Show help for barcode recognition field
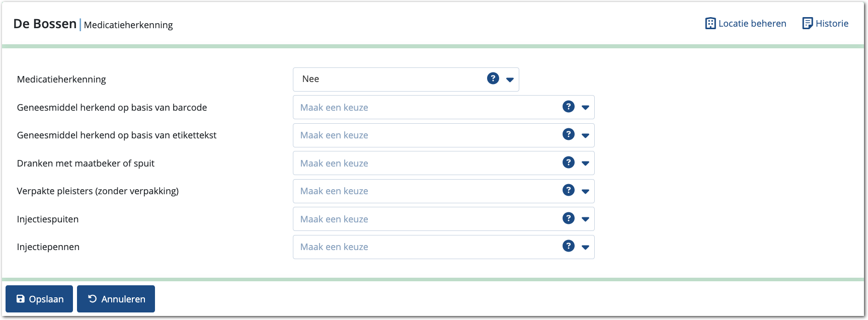 (569, 107)
